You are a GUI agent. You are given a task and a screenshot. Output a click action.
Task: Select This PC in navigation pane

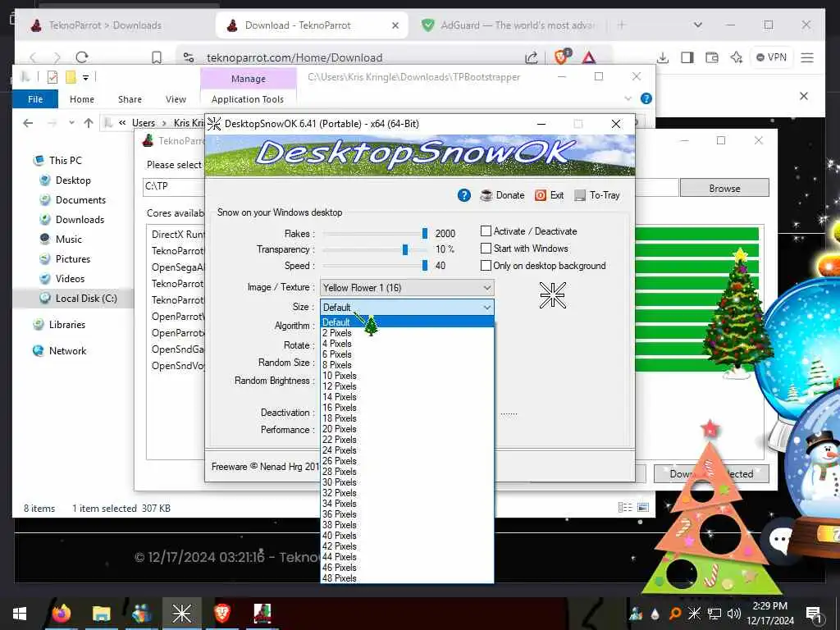[x=66, y=160]
